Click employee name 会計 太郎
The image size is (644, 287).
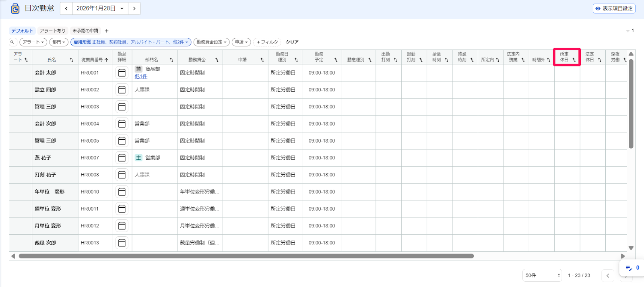(x=45, y=73)
